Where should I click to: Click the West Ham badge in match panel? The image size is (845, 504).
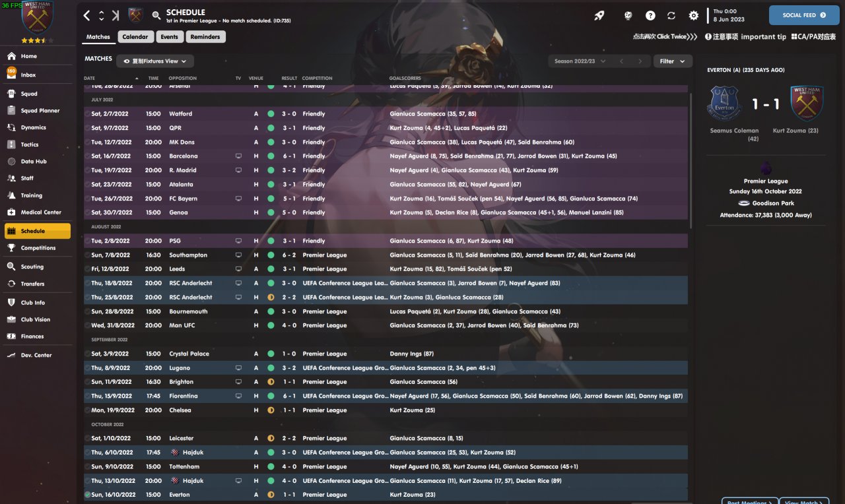point(806,104)
